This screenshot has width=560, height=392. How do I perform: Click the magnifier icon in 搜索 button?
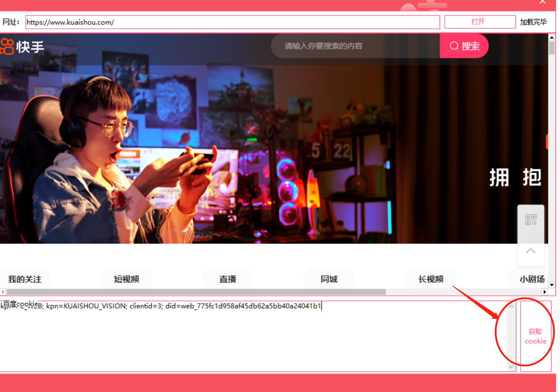point(454,46)
